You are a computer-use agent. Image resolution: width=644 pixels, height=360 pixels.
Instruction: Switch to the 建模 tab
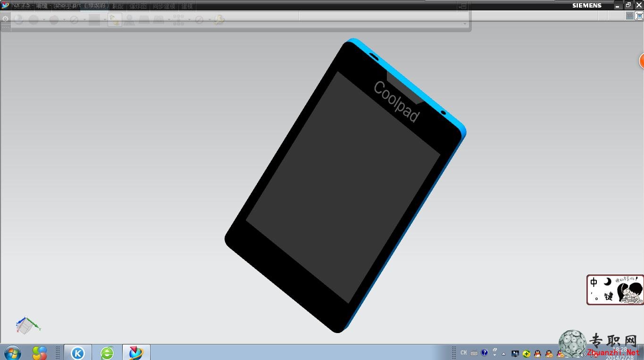pyautogui.click(x=187, y=6)
